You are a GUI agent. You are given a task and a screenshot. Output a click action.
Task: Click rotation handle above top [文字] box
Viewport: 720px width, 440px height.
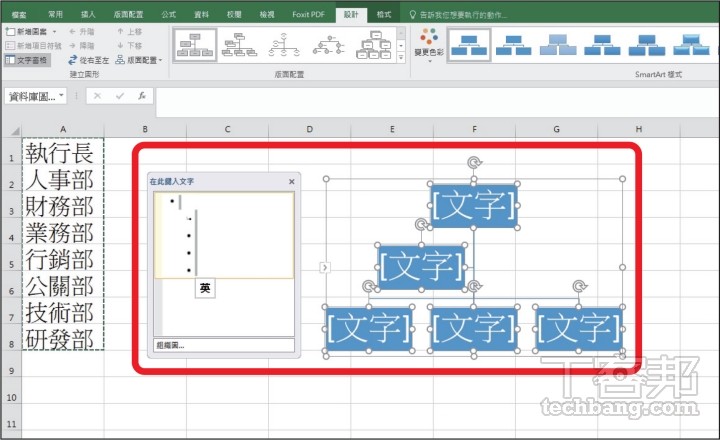pos(474,162)
